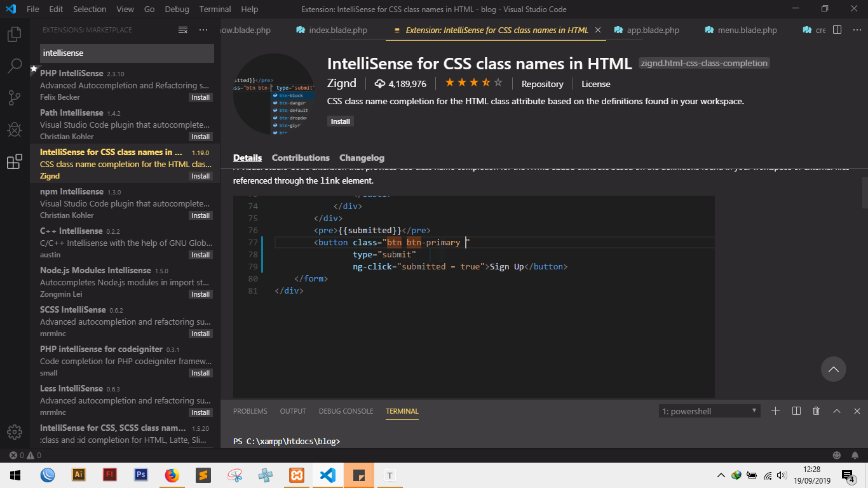Install C++ Intellisense extension
Image resolution: width=868 pixels, height=488 pixels.
point(201,255)
